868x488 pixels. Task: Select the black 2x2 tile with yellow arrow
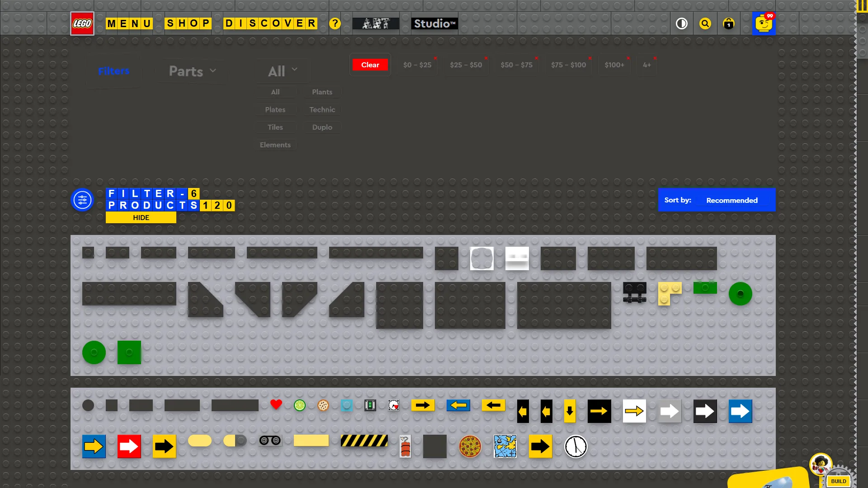[x=599, y=411]
